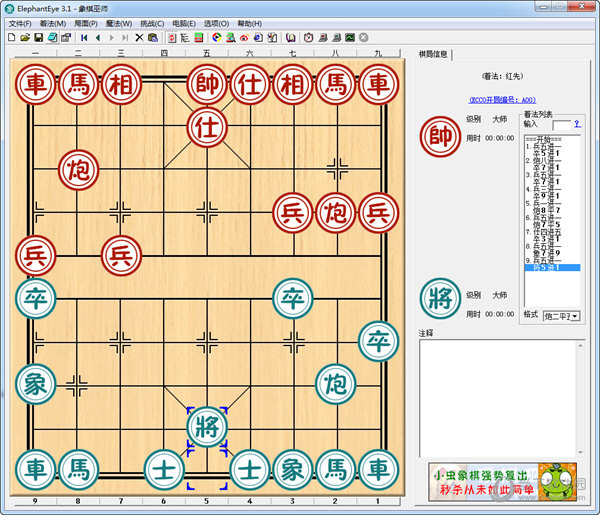Click inside the 注释 comment box
This screenshot has width=600, height=515.
point(497,398)
